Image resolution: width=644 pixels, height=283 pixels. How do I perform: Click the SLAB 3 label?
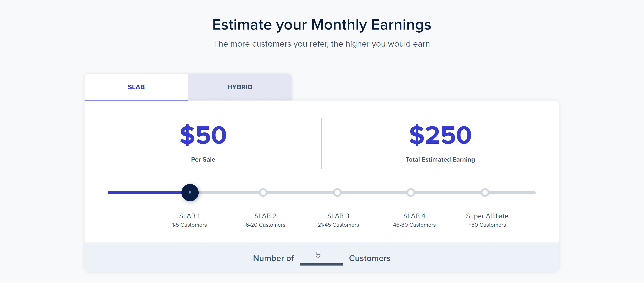(338, 216)
